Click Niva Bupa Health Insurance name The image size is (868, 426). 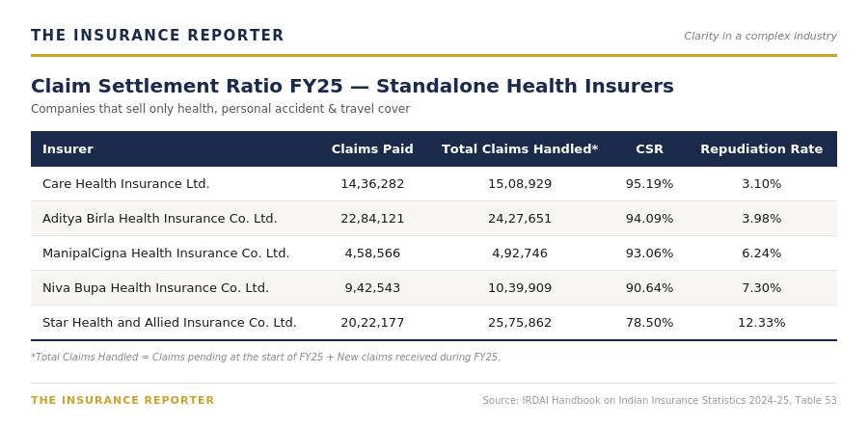pos(155,288)
